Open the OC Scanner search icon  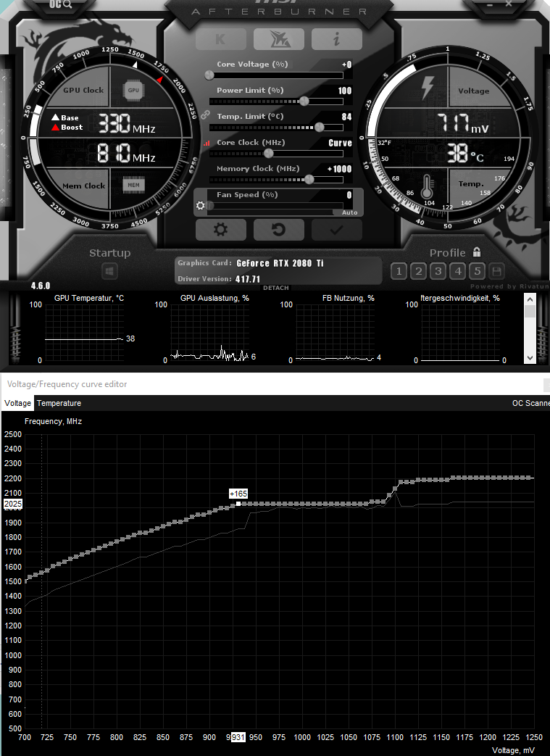pyautogui.click(x=60, y=5)
